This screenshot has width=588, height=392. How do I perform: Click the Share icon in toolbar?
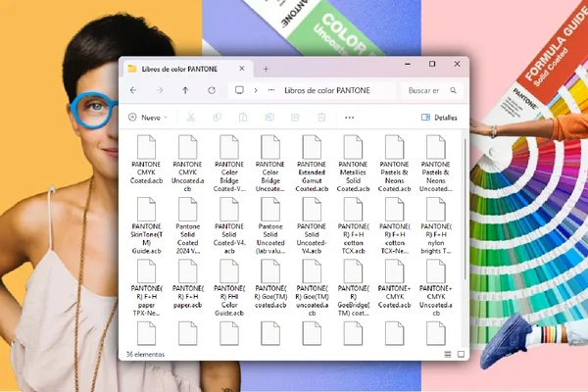(x=296, y=118)
